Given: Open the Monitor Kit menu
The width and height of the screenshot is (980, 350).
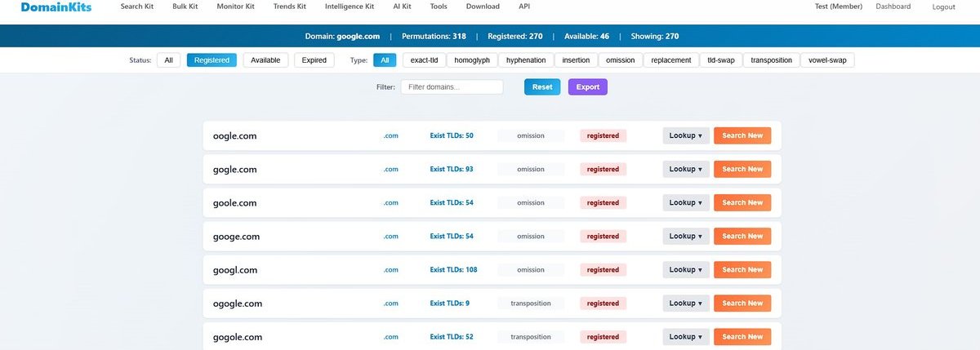Looking at the screenshot, I should 236,7.
